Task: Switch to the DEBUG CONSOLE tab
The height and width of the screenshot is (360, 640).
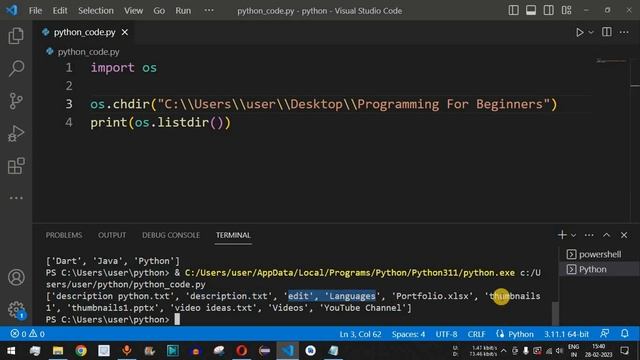Action: pos(171,235)
